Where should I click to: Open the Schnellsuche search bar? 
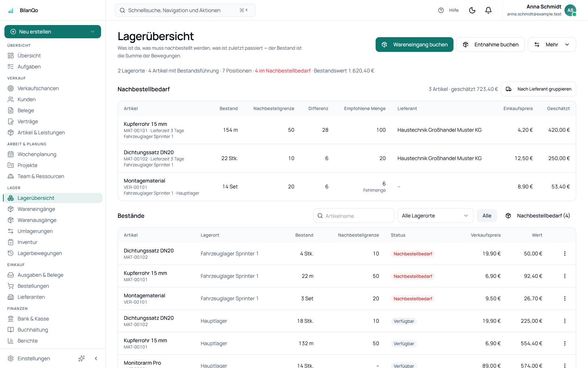[x=185, y=10]
